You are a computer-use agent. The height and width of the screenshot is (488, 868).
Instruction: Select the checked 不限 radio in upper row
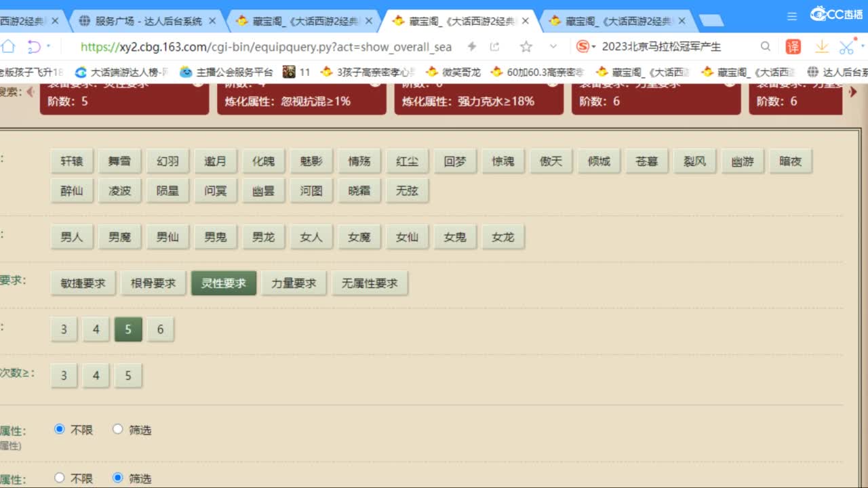pyautogui.click(x=59, y=429)
